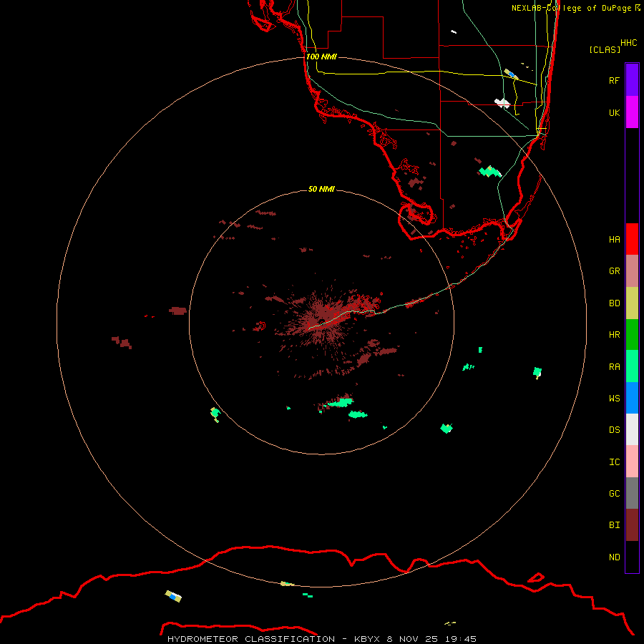Screen dimensions: 644x644
Task: Click the RF legend label
Action: click(x=614, y=80)
